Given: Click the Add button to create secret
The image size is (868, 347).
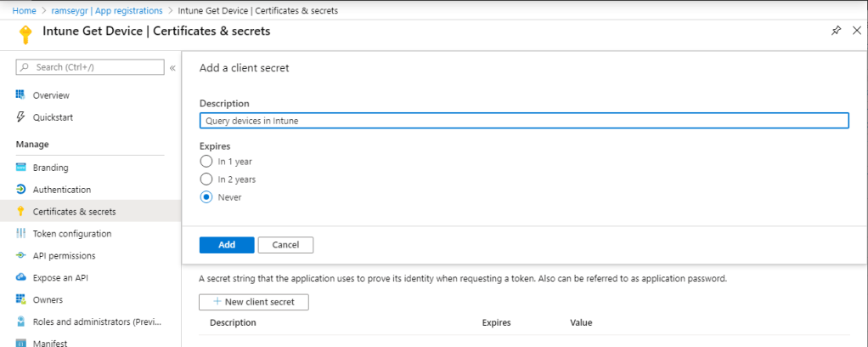Looking at the screenshot, I should click(x=227, y=245).
